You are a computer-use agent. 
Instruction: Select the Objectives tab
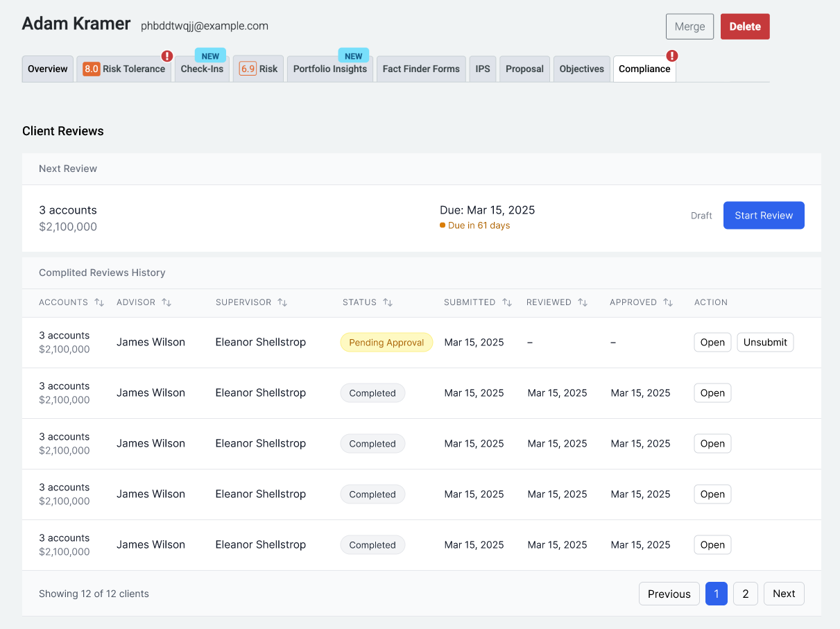tap(581, 69)
